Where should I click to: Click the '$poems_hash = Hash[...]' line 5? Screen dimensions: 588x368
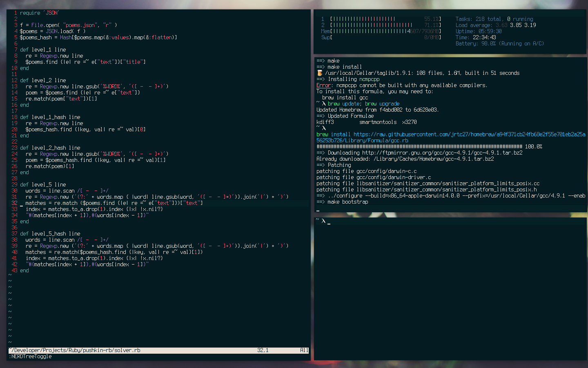(98, 37)
